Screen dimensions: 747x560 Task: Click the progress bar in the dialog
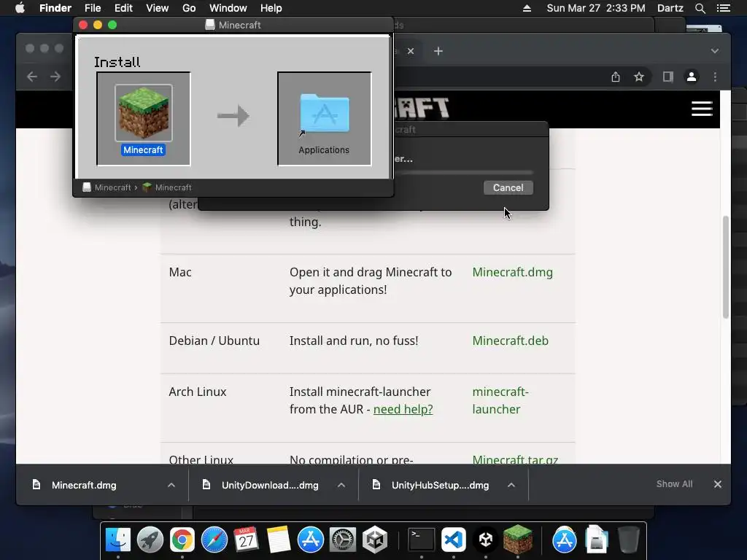tap(465, 172)
